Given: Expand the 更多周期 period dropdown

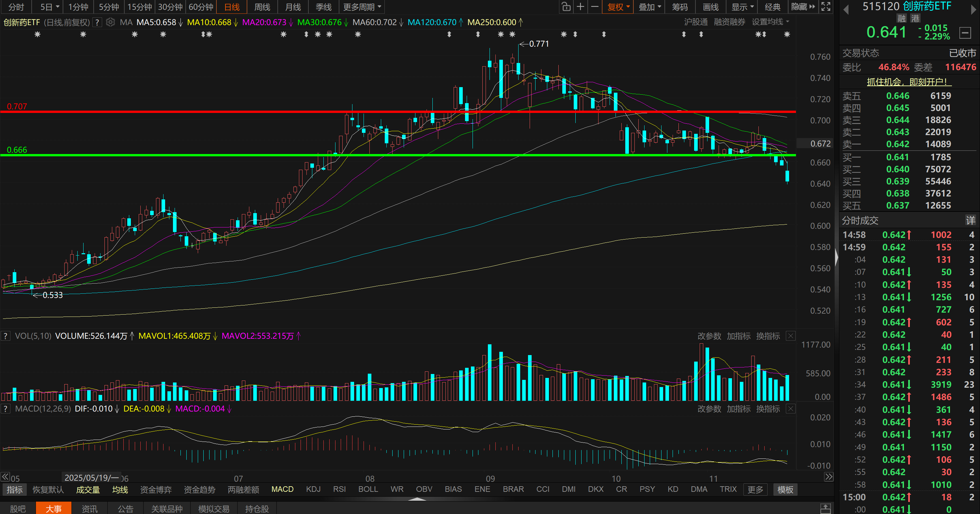Looking at the screenshot, I should pyautogui.click(x=362, y=7).
